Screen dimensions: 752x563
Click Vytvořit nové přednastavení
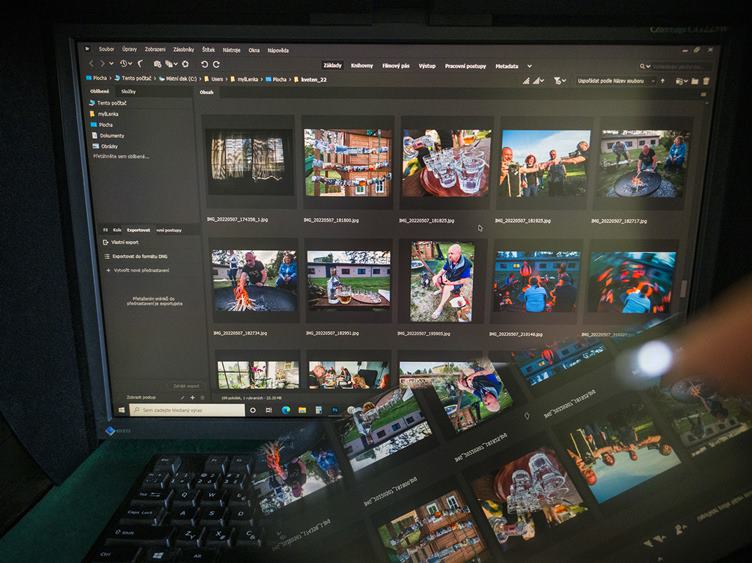coord(138,270)
